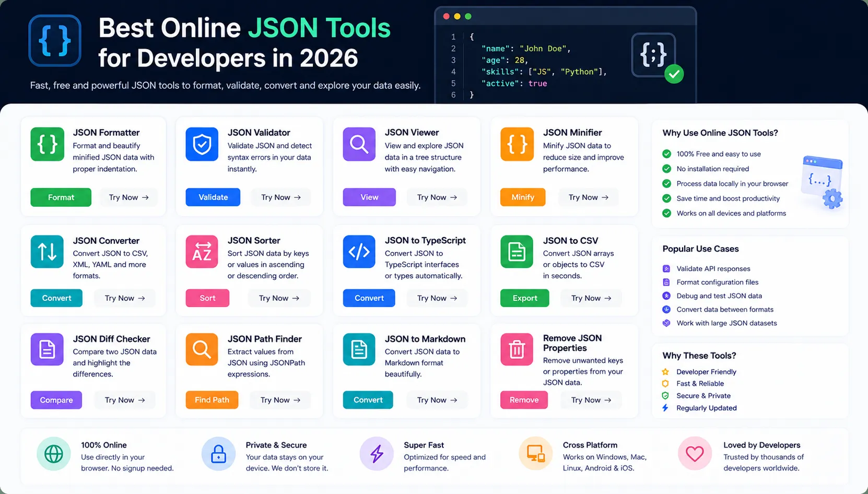The image size is (868, 494).
Task: Click the orange Find Path button
Action: coord(212,400)
